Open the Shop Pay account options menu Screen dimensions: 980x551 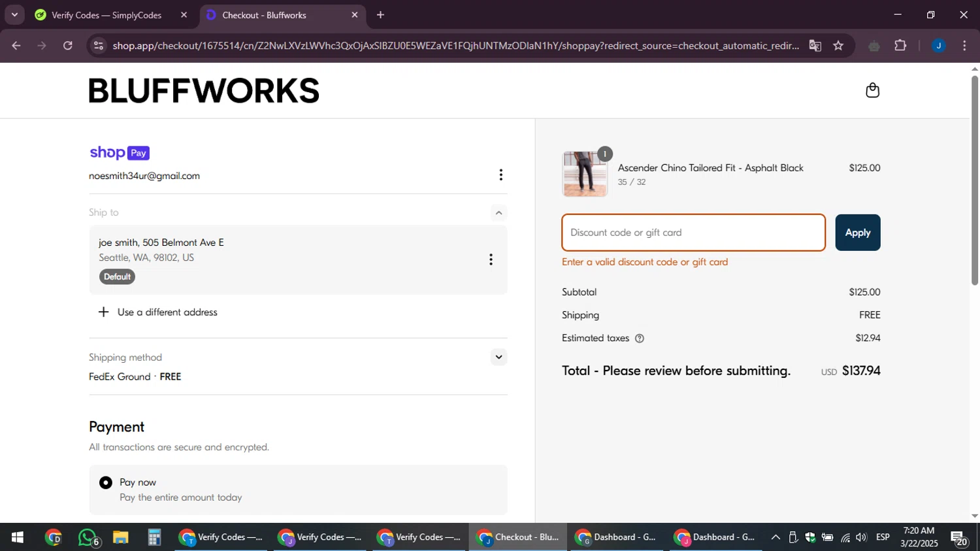pos(500,175)
